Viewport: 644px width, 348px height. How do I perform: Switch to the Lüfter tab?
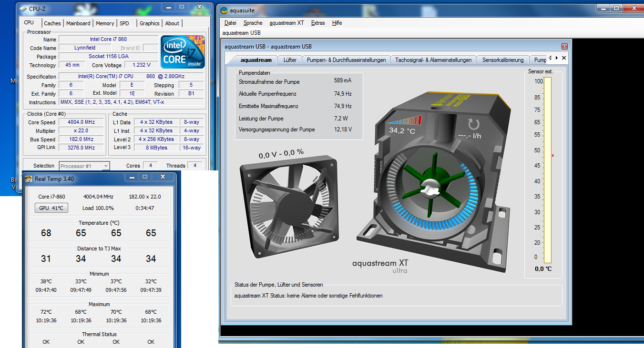290,60
